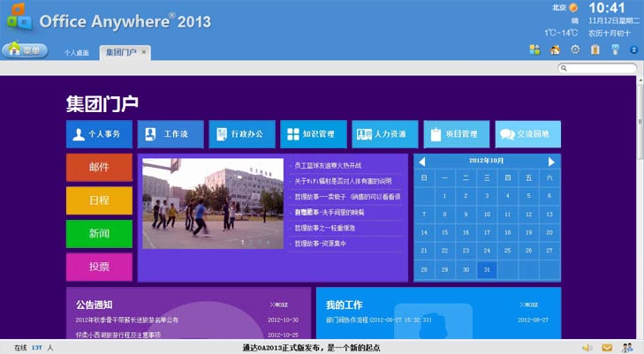Open the 菜单 main menu button

[x=25, y=50]
